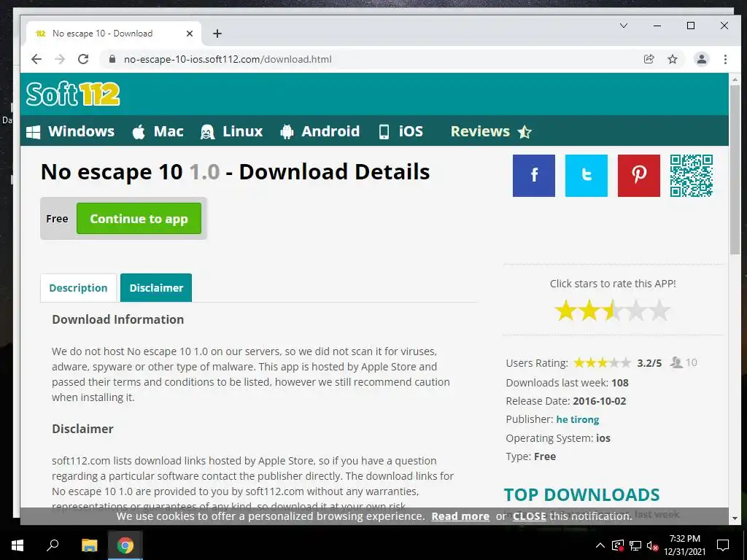The image size is (747, 560).
Task: Switch to the Description tab
Action: 78,287
